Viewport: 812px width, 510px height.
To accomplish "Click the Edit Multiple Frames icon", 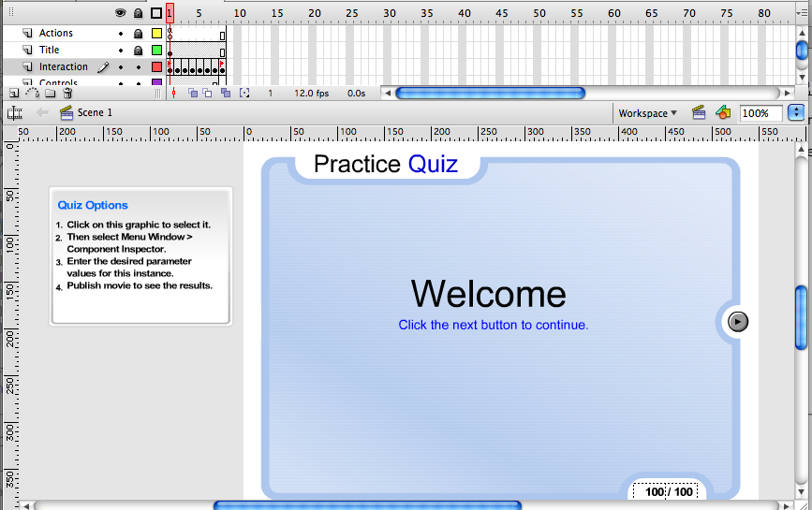I will [x=226, y=93].
